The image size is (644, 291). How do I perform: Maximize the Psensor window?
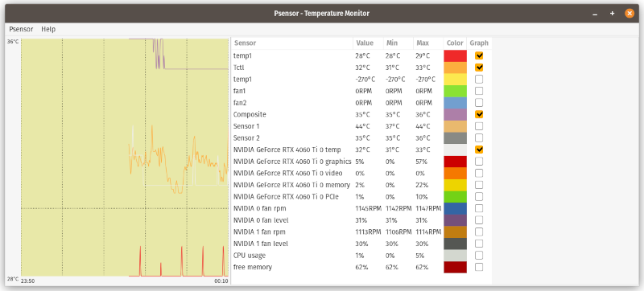[612, 14]
